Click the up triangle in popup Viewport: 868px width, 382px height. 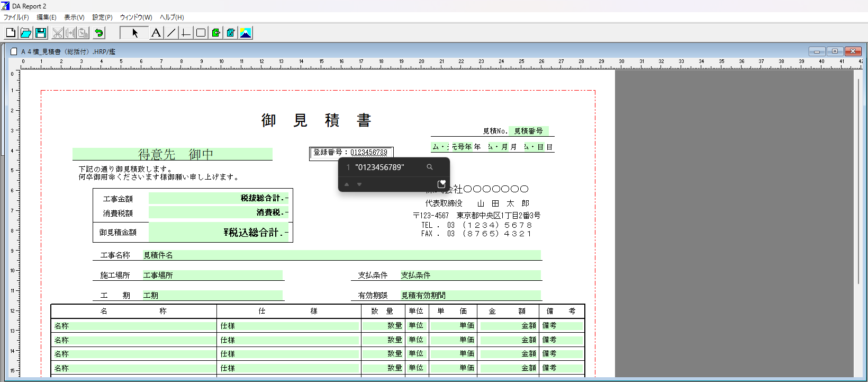(347, 184)
